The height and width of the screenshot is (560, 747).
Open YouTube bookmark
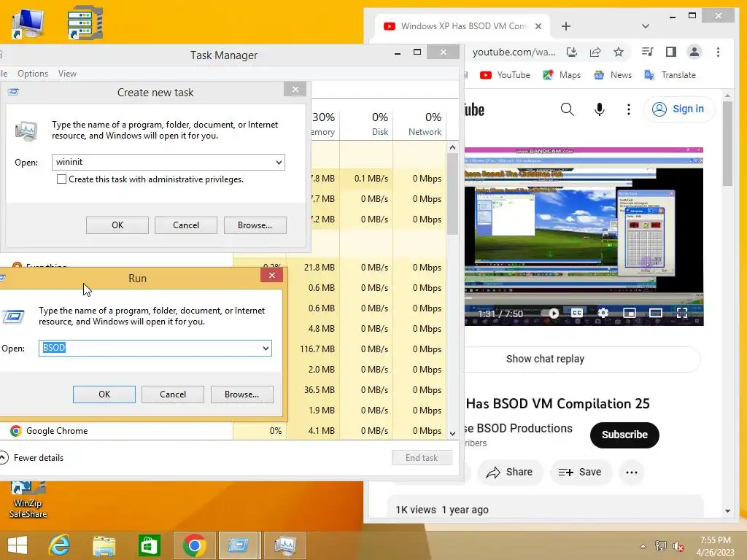click(x=505, y=75)
